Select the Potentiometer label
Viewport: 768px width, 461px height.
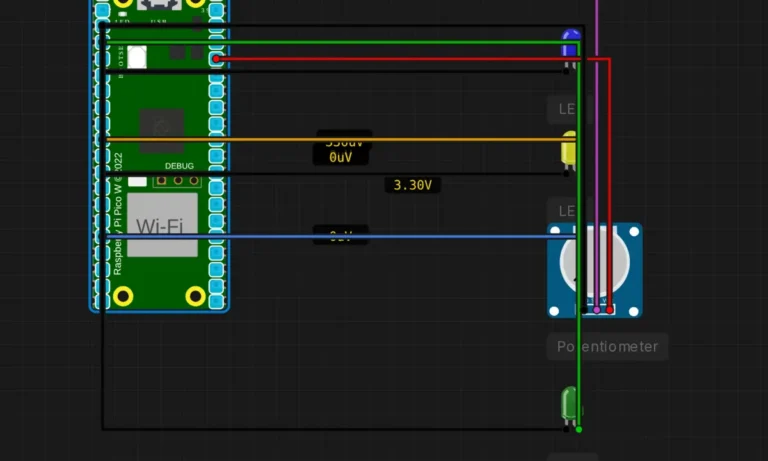tap(607, 346)
